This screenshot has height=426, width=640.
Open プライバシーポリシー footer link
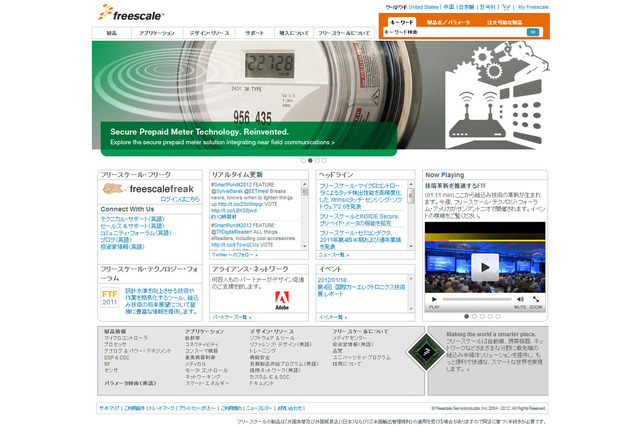pos(197,408)
